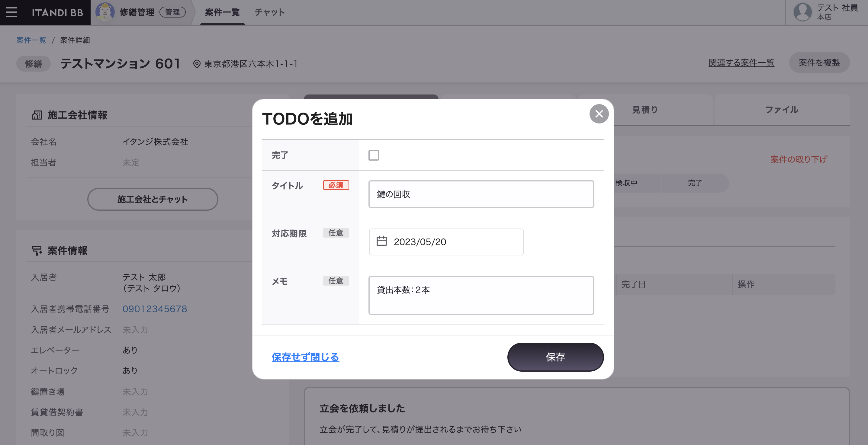Screen dimensions: 868x445
Task: Click the TODOを追加 dialog heading
Action: click(x=307, y=119)
